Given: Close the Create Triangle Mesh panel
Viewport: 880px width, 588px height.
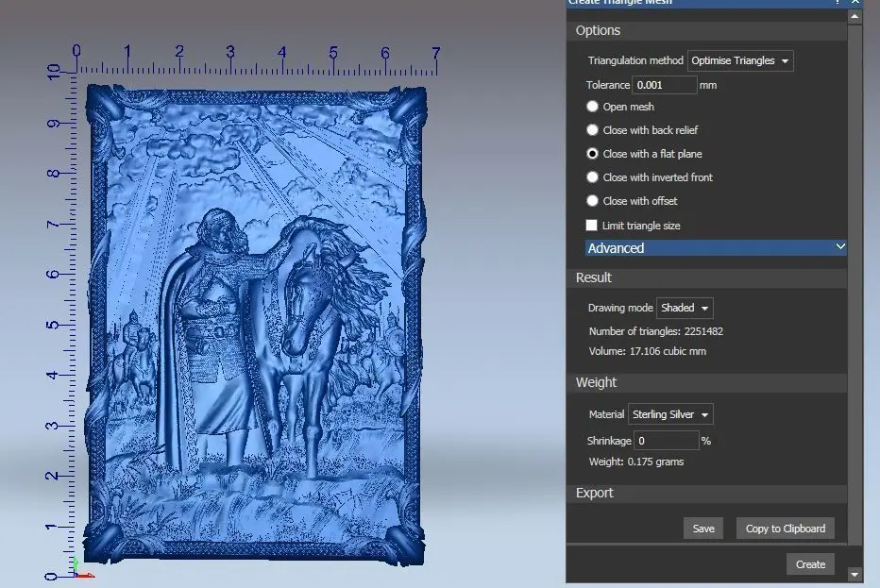Looking at the screenshot, I should tap(855, 2).
